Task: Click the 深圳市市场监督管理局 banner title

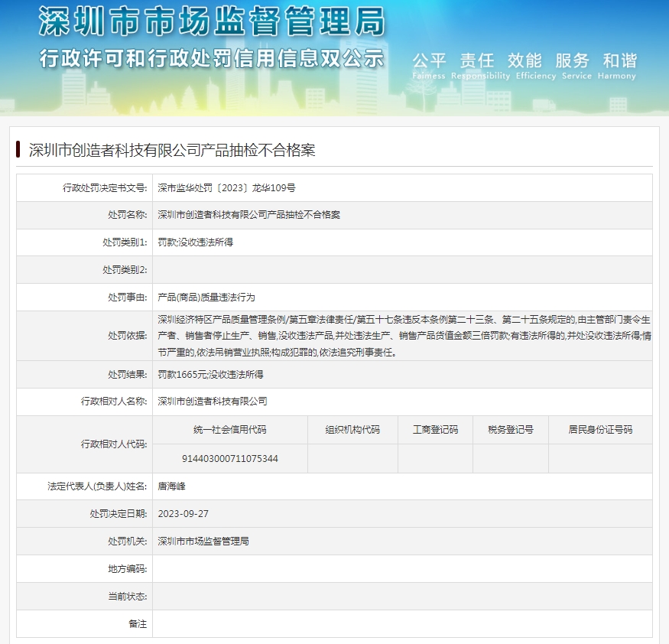Action: pyautogui.click(x=212, y=21)
